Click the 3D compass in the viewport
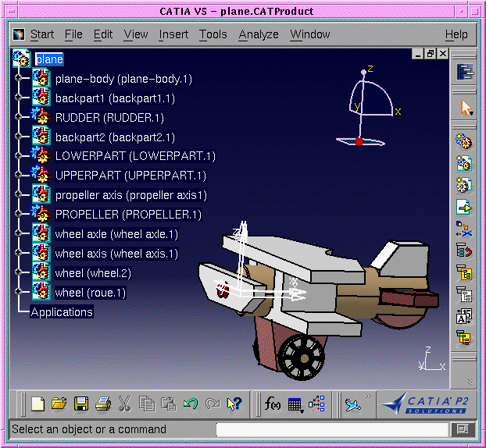 click(x=365, y=109)
